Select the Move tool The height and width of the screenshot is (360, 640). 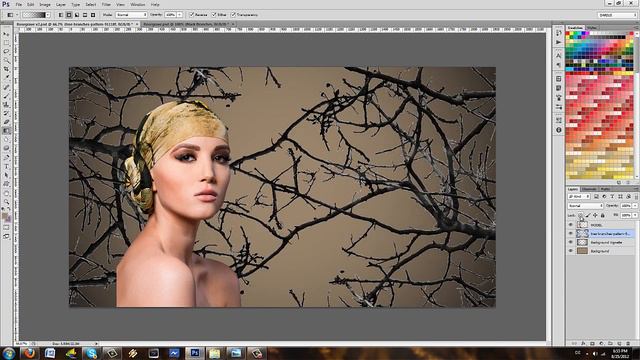(6, 34)
